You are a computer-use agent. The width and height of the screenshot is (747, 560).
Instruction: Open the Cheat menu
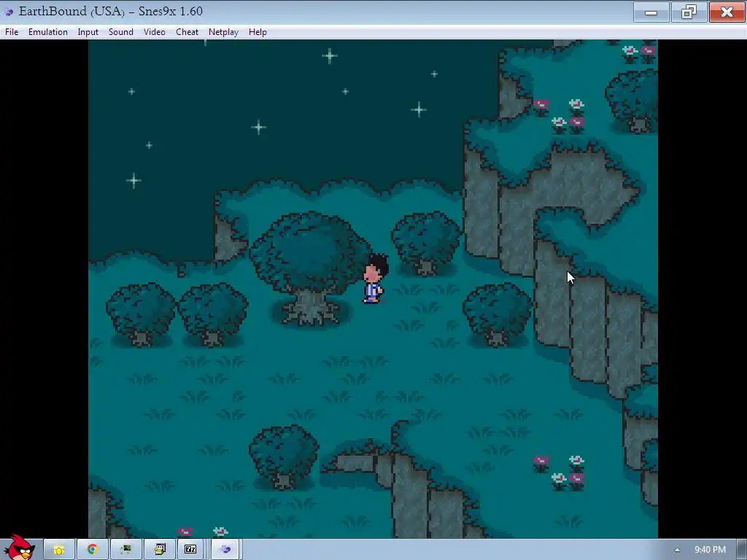(x=187, y=32)
